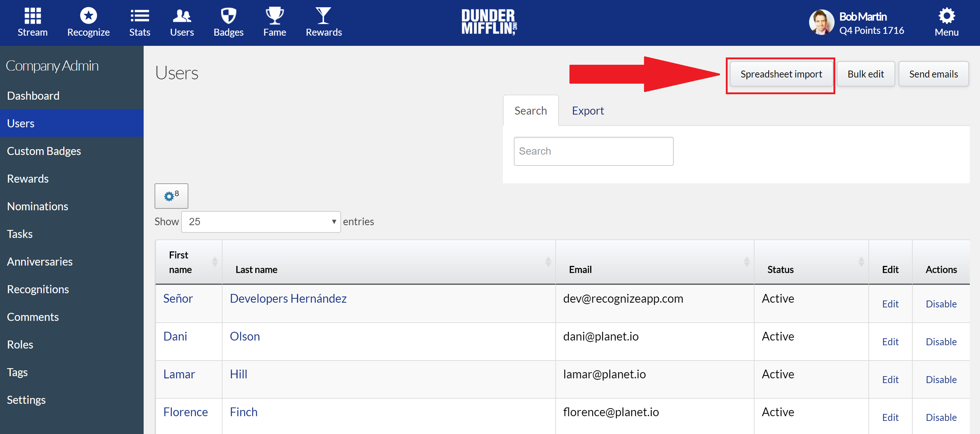Viewport: 980px width, 434px height.
Task: Open column settings gear button
Action: tap(171, 196)
